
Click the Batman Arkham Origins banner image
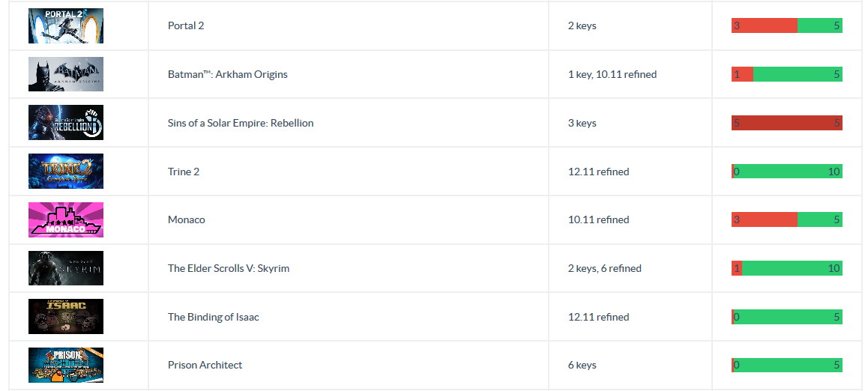pos(66,74)
